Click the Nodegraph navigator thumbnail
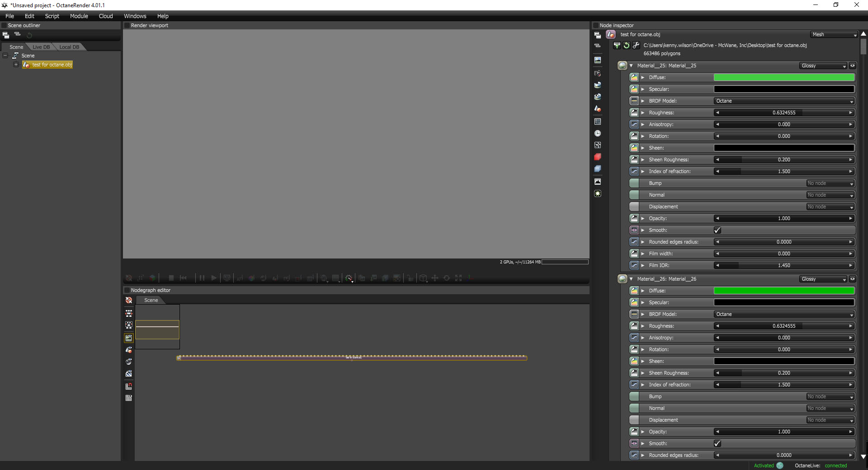 coord(157,327)
